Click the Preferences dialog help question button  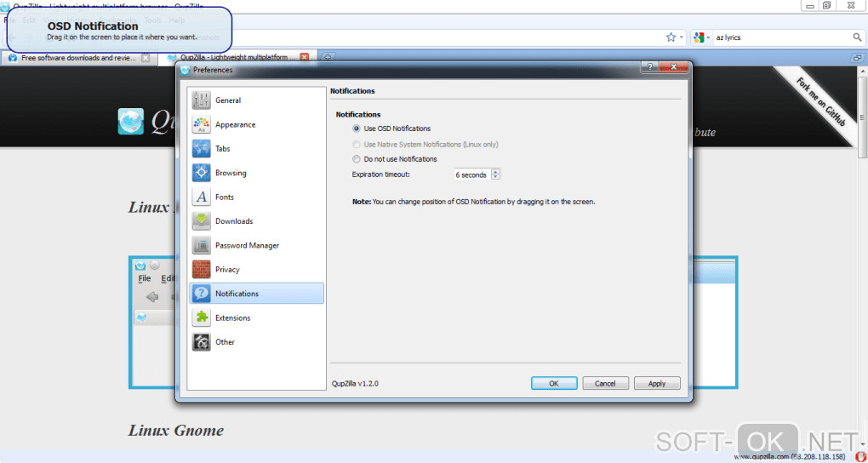649,67
